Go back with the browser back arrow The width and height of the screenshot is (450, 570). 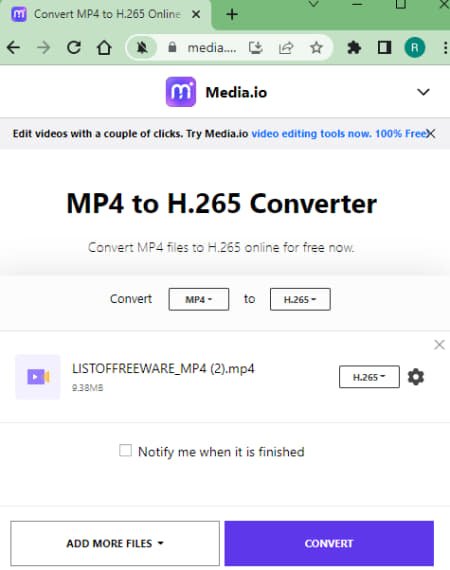[13, 48]
